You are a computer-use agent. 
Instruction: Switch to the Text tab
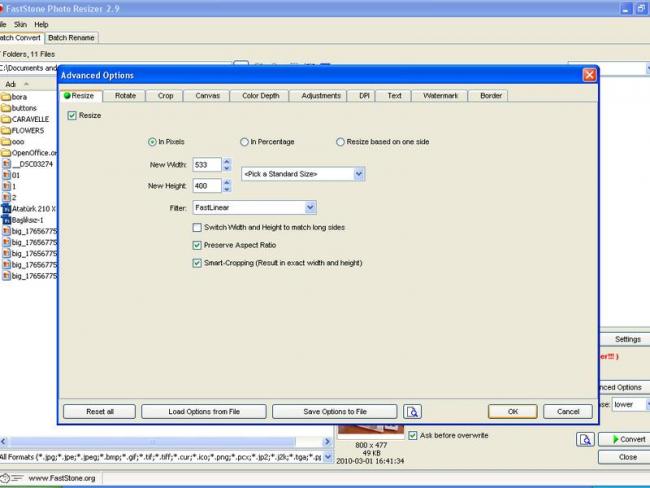point(394,96)
